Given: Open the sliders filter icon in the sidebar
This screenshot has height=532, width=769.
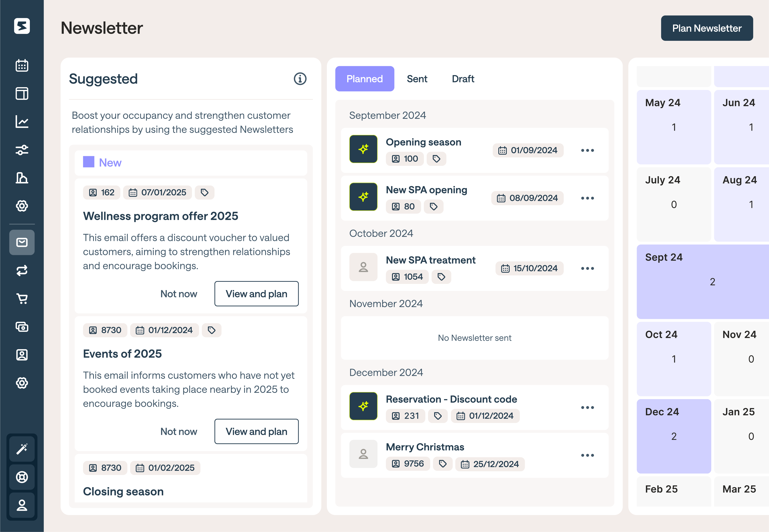Looking at the screenshot, I should (22, 150).
